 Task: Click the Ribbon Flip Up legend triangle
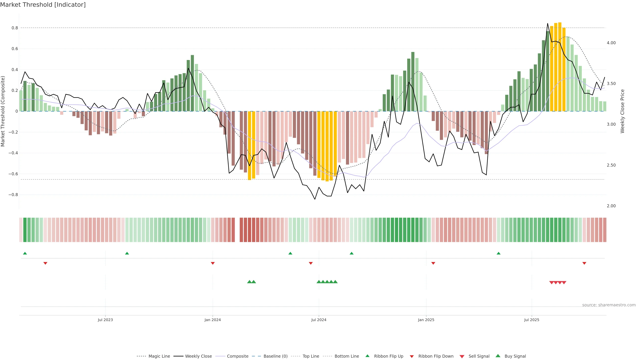[367, 356]
